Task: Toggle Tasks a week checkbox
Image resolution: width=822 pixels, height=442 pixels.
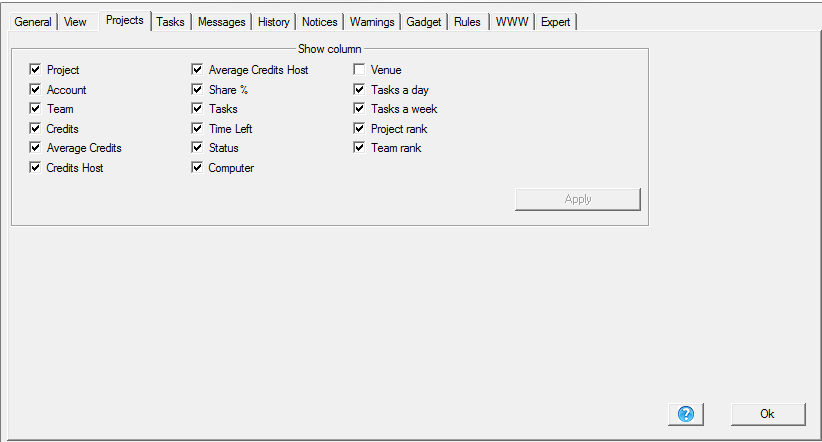Action: (x=359, y=109)
